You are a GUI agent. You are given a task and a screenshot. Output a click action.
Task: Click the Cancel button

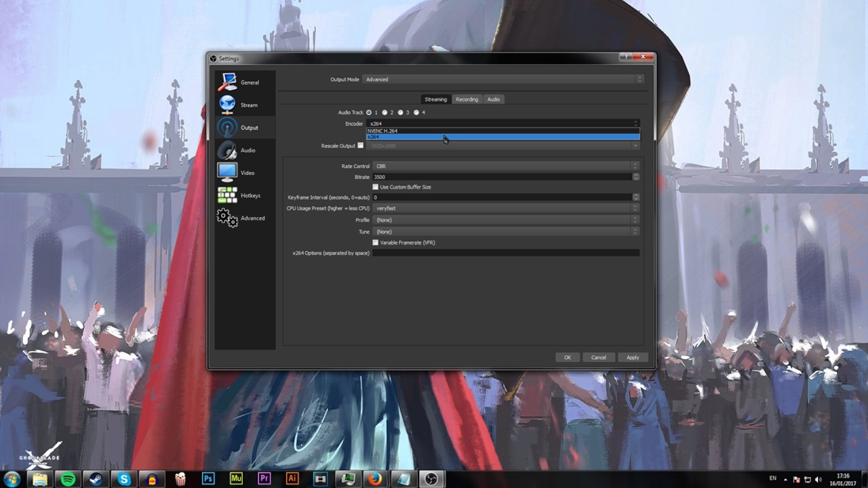coord(598,357)
